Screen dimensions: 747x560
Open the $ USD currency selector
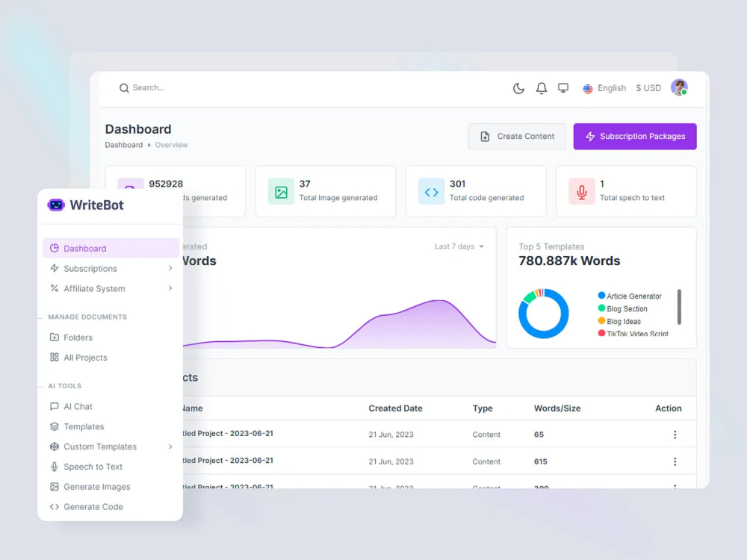pyautogui.click(x=648, y=88)
